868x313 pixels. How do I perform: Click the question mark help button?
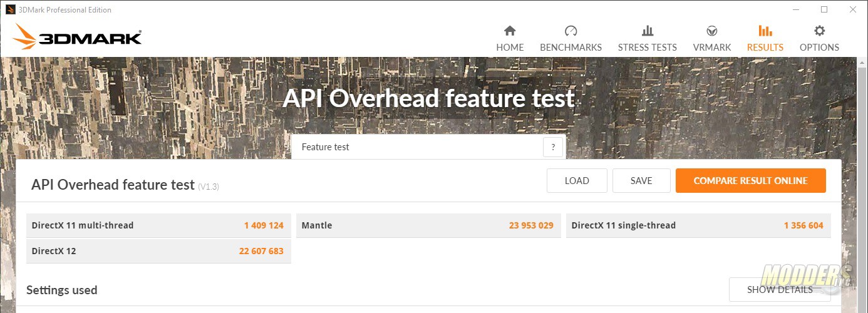click(x=553, y=148)
